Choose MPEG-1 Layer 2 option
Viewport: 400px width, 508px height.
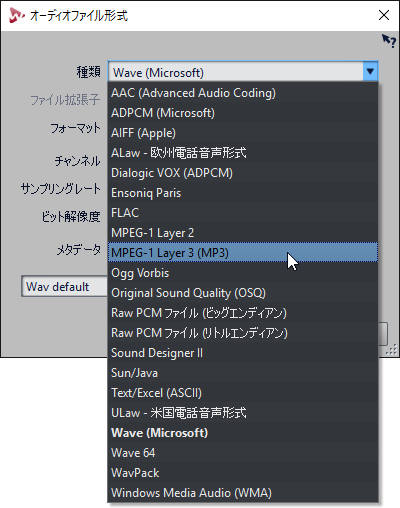(x=243, y=233)
